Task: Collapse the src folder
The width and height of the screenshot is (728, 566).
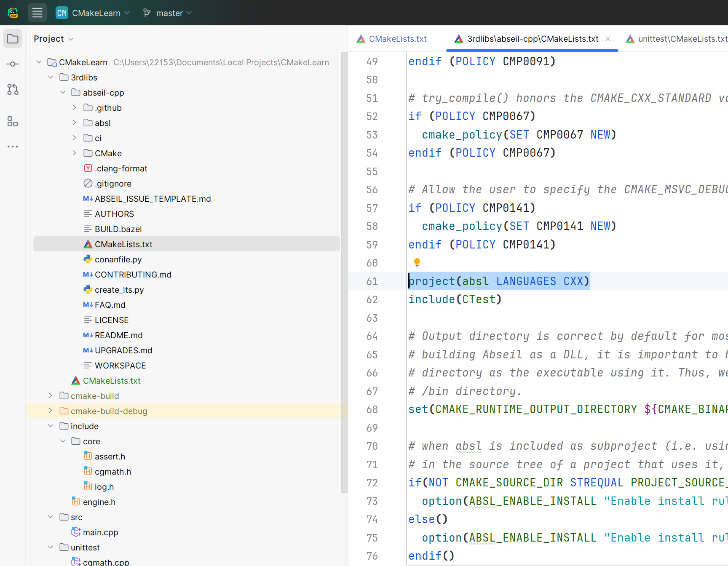Action: [51, 517]
